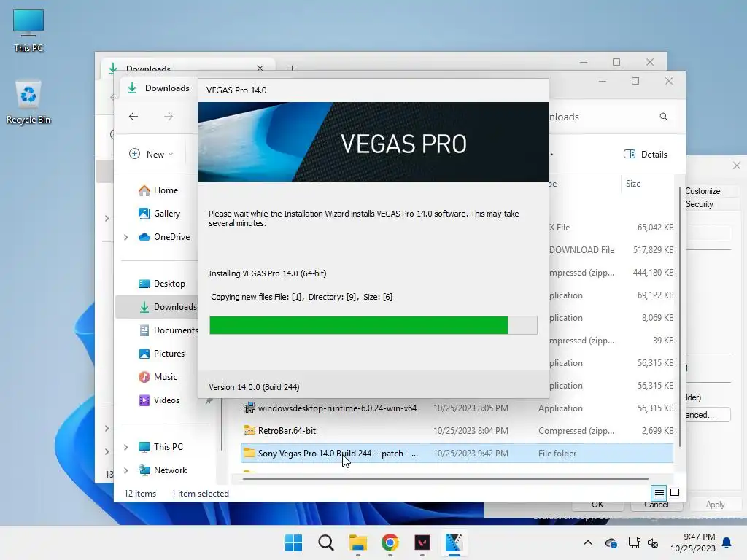Select OneDrive in the navigation pane
This screenshot has width=747, height=560.
[164, 237]
